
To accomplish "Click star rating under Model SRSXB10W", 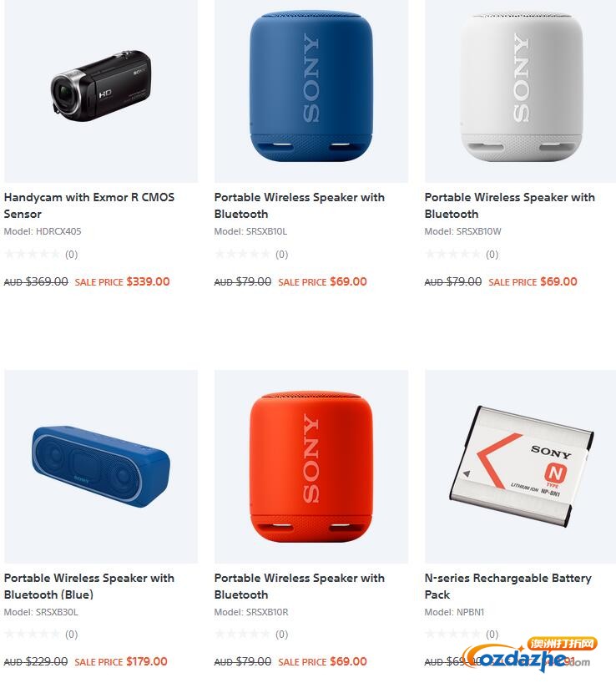I will (x=452, y=254).
